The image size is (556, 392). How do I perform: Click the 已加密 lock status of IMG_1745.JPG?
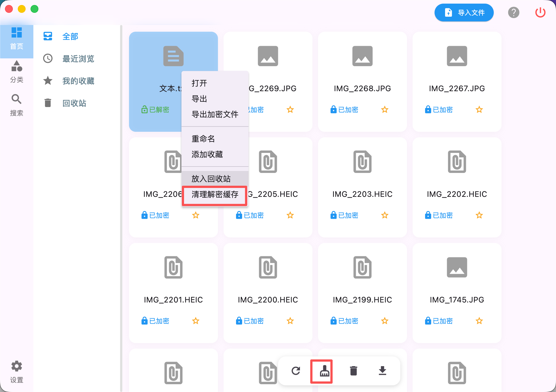(x=439, y=321)
